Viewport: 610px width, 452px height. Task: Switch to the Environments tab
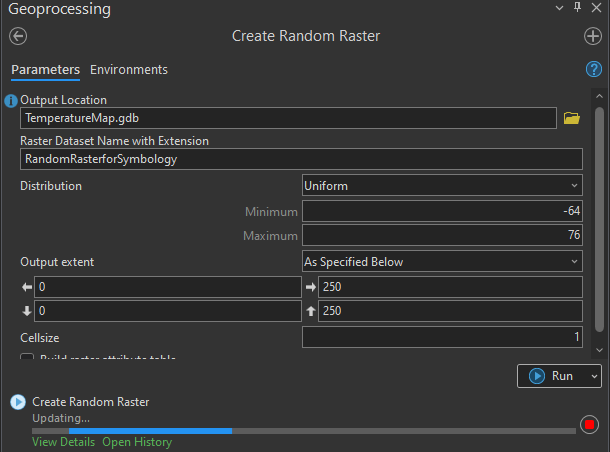[x=129, y=70]
